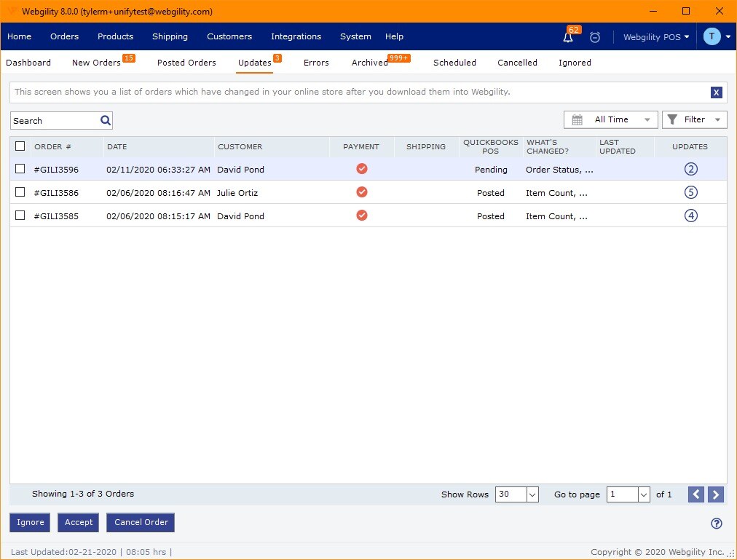Open updates count 2 for #GILI3596
This screenshot has height=560, width=737.
(x=690, y=169)
